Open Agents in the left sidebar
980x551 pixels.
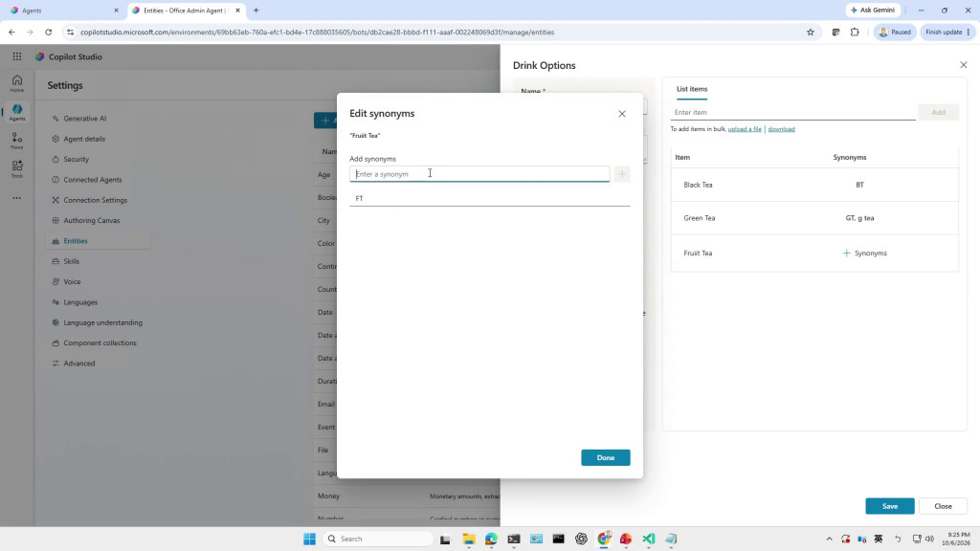[17, 113]
